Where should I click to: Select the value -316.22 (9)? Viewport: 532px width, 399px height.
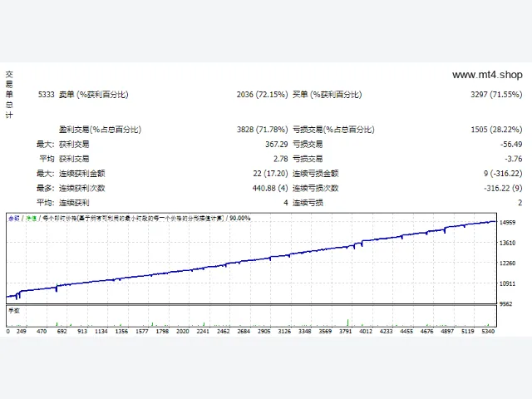point(503,188)
